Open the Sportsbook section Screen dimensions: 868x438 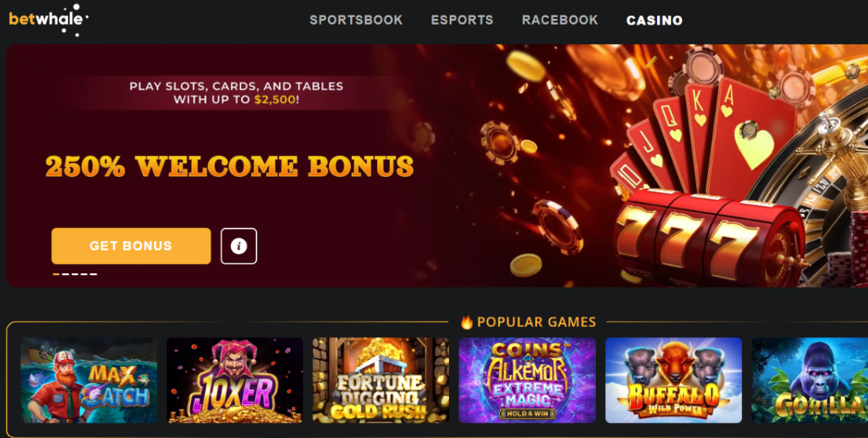tap(356, 20)
